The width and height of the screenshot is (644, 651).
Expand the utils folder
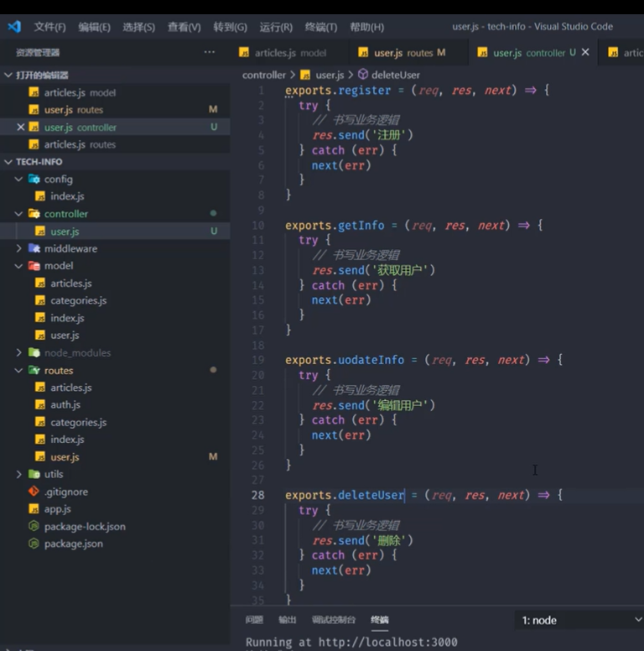(x=18, y=474)
